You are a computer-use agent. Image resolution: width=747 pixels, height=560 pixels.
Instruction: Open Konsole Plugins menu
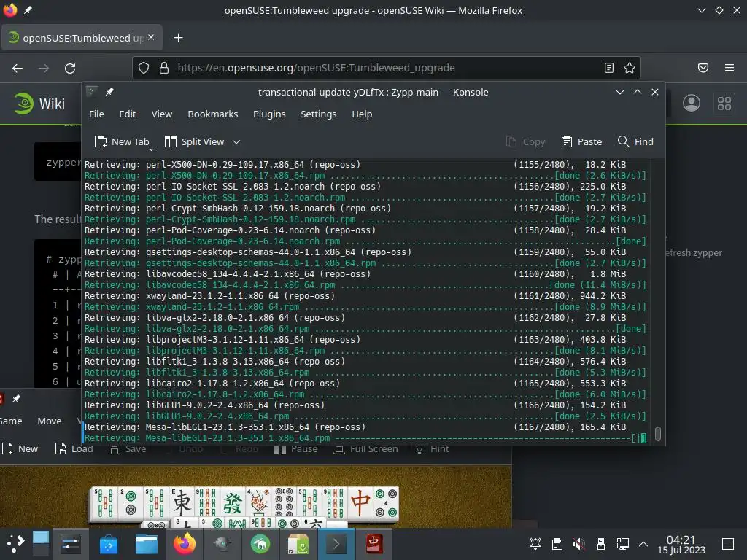(x=269, y=114)
